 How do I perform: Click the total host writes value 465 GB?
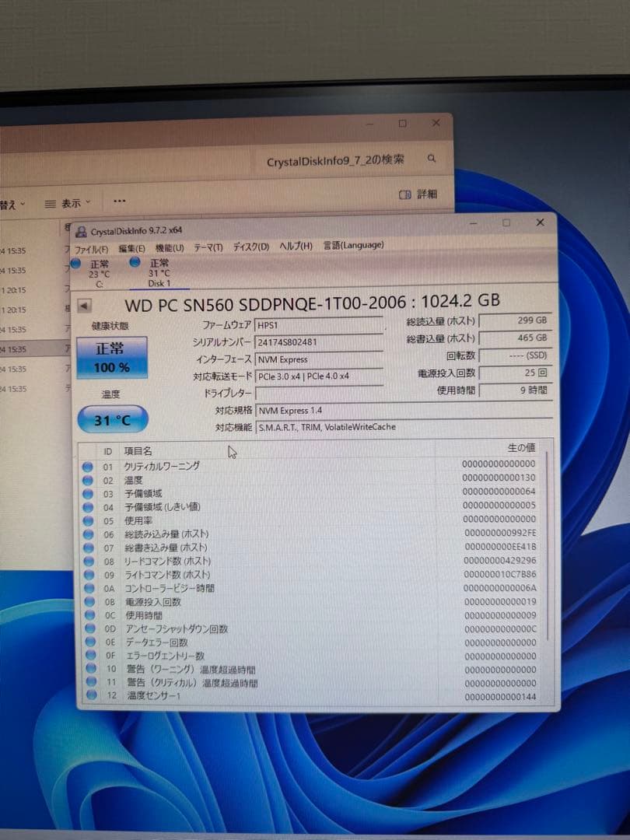point(515,338)
